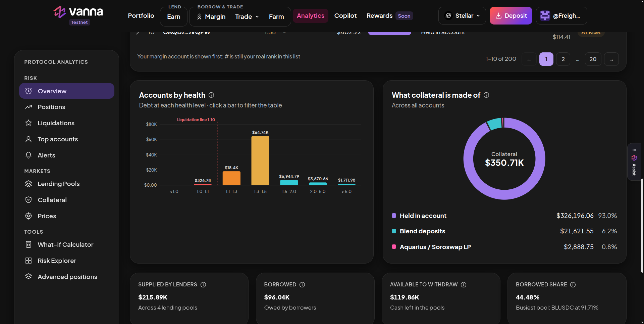Click info icon beside What collateral is made of
Screen dimensions: 644x324
click(x=486, y=95)
